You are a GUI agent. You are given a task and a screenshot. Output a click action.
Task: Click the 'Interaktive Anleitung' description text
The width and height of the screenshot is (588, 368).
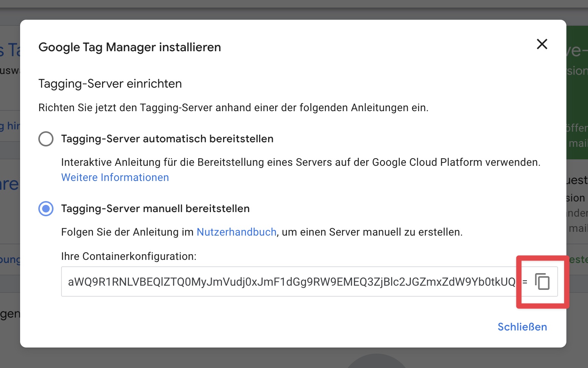click(300, 162)
